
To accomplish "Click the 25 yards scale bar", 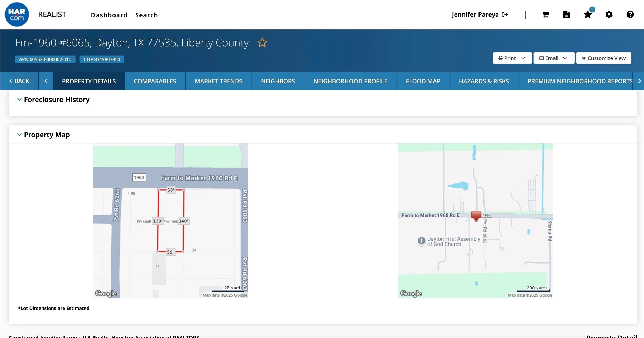I will [x=228, y=289].
